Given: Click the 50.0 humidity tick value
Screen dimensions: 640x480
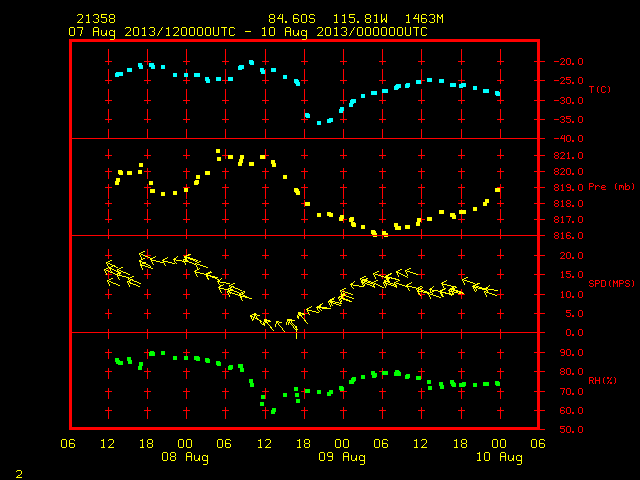Looking at the screenshot, I should 571,429.
